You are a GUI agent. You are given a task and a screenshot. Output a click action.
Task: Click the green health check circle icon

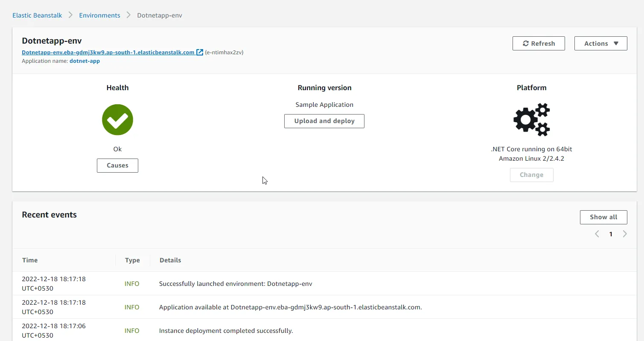click(117, 120)
